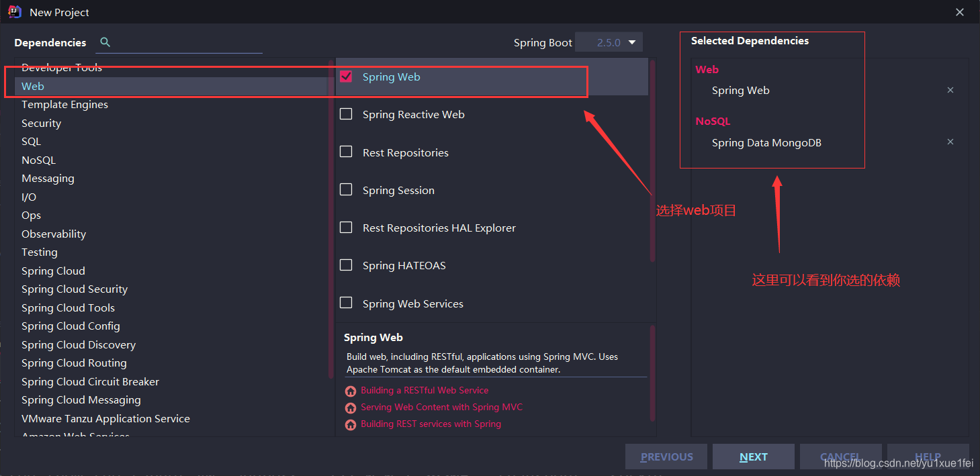Click the Spring Web description heading
Viewport: 980px width, 476px height.
pyautogui.click(x=373, y=338)
